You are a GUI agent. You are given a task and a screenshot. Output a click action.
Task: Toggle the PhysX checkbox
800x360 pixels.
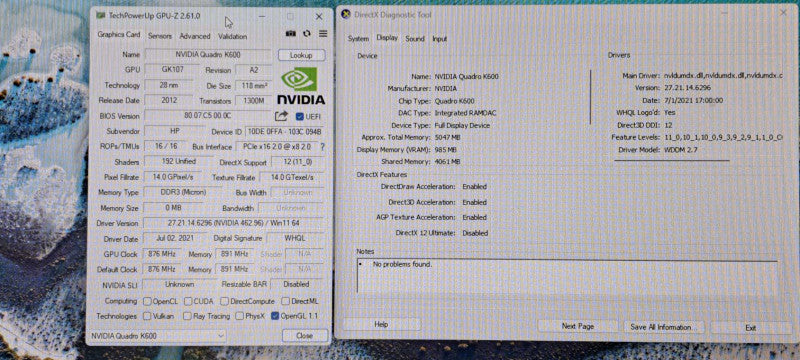(239, 316)
